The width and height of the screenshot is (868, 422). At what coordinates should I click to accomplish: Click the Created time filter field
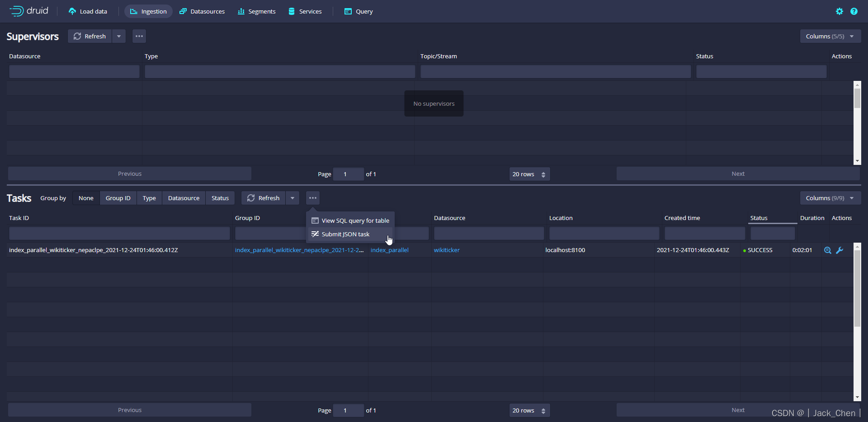tap(705, 233)
